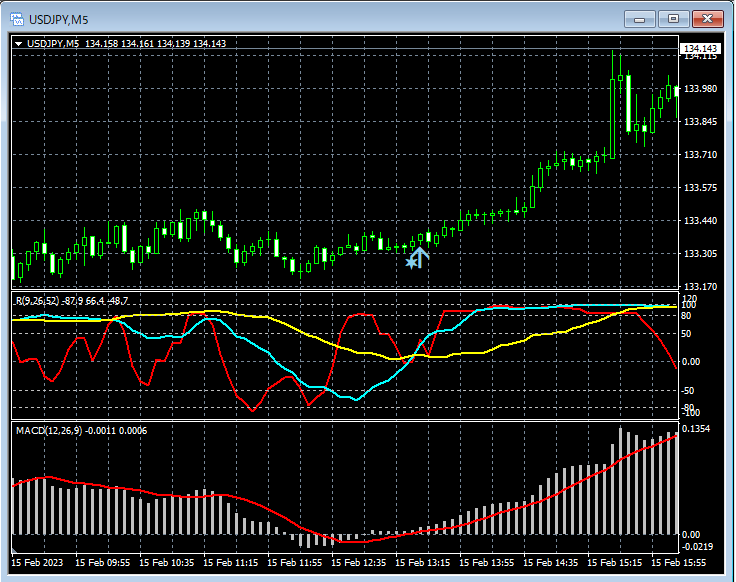Viewport: 736px width, 582px height.
Task: Click the 15 Feb 14:35 time label
Action: 551,562
